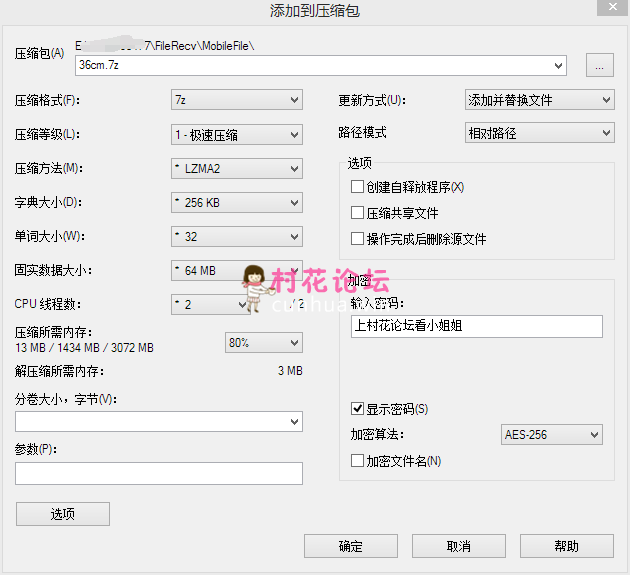Open the update mode dropdown
Viewport: 630px width, 575px height.
point(540,100)
